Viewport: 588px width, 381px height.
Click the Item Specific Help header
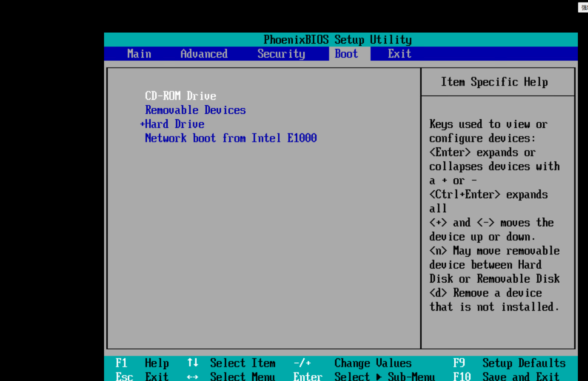coord(494,82)
